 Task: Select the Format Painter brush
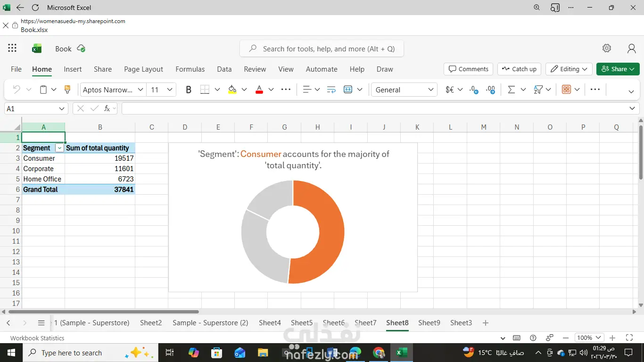[x=67, y=90]
